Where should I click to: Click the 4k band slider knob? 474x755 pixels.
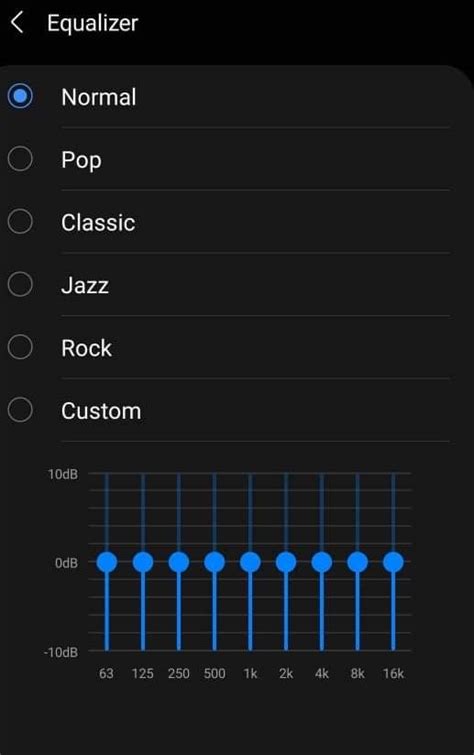pyautogui.click(x=322, y=562)
